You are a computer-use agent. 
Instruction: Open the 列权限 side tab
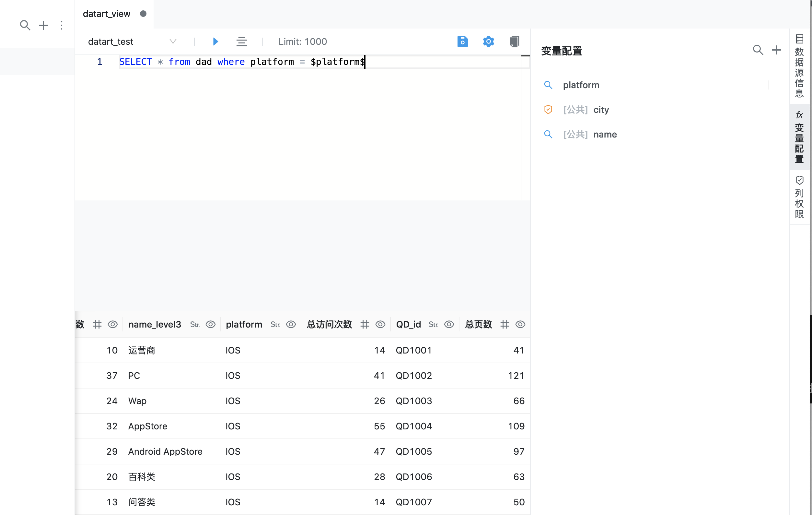799,197
